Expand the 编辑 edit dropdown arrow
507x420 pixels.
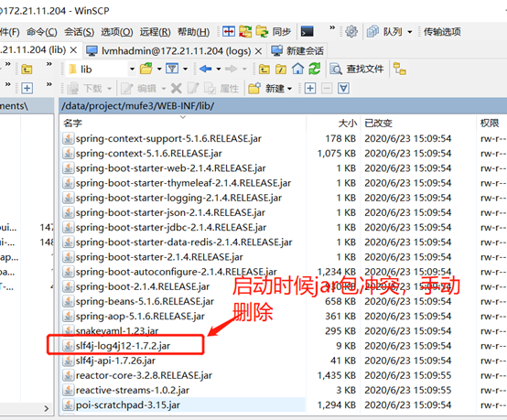tap(164, 88)
